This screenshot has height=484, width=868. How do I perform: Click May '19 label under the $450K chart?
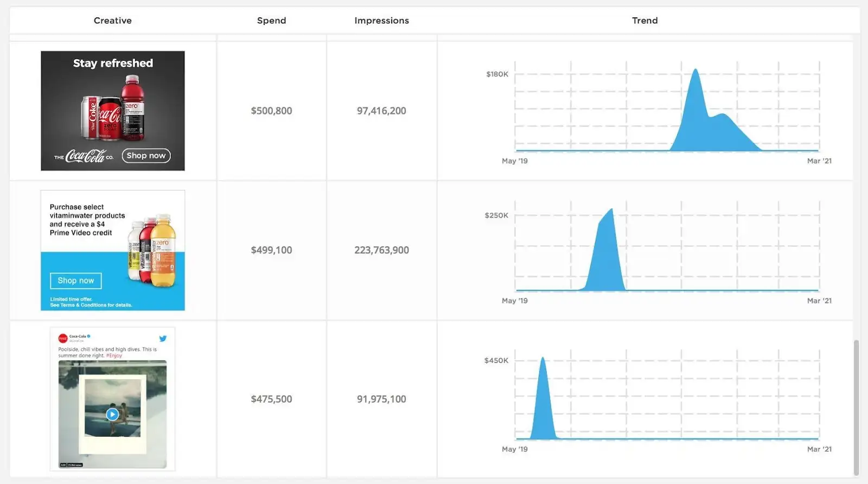pyautogui.click(x=514, y=449)
